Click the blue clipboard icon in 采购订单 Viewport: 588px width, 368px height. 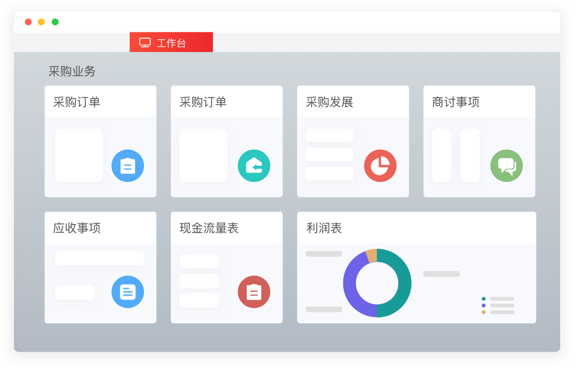(x=128, y=166)
